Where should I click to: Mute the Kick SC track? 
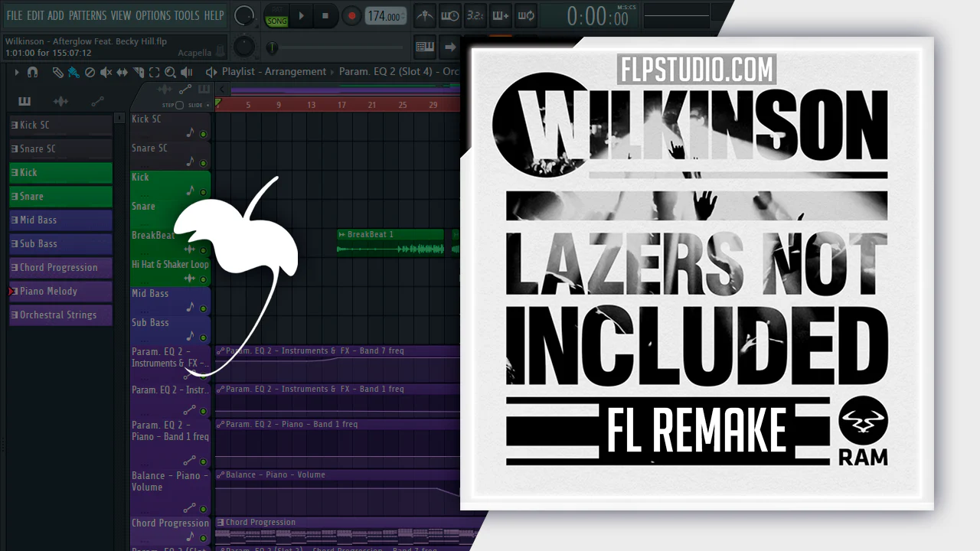pyautogui.click(x=204, y=134)
